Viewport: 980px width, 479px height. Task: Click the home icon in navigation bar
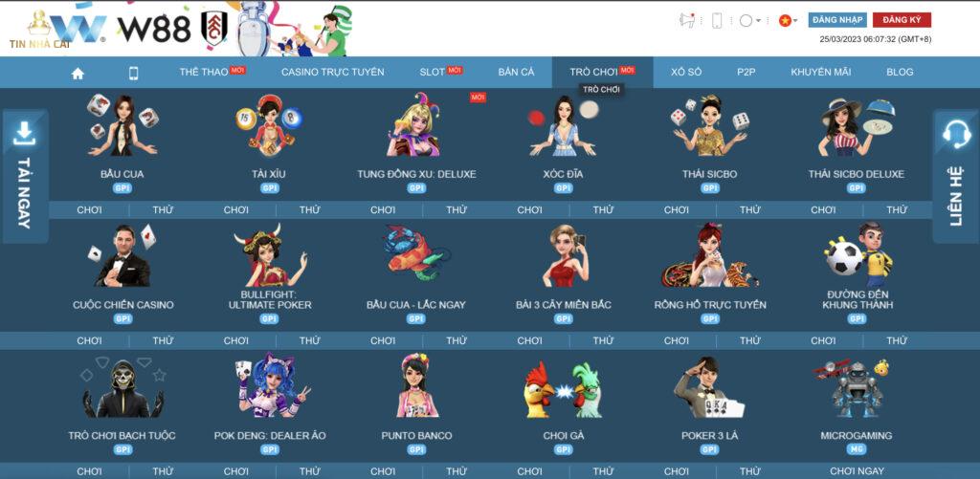pyautogui.click(x=78, y=73)
